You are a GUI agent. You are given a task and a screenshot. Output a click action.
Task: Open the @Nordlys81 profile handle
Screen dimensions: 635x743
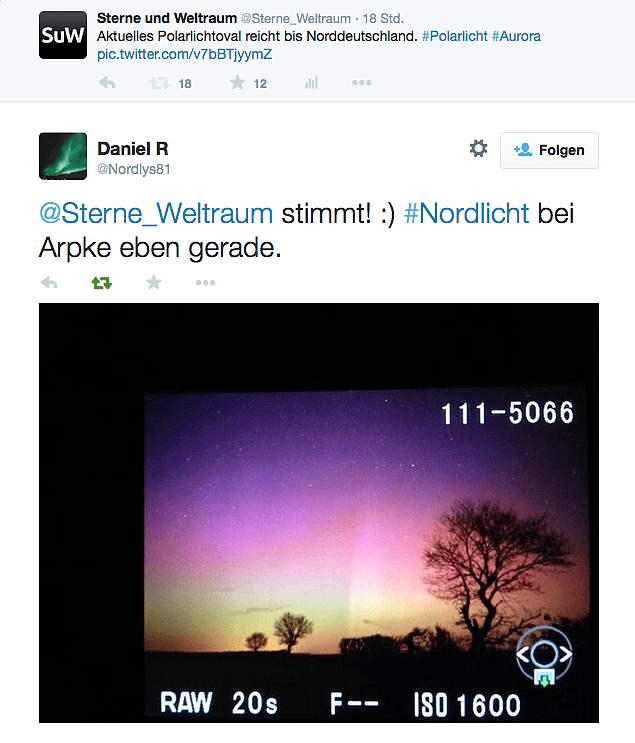(x=134, y=169)
